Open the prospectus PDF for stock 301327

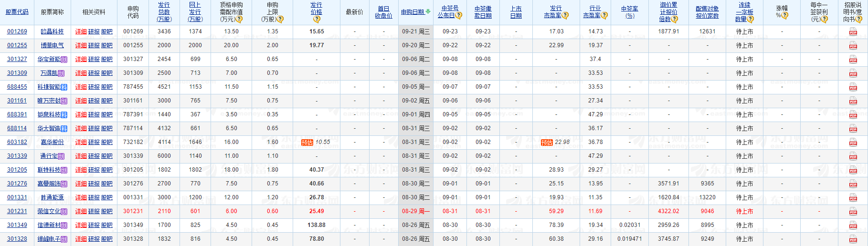(853, 60)
